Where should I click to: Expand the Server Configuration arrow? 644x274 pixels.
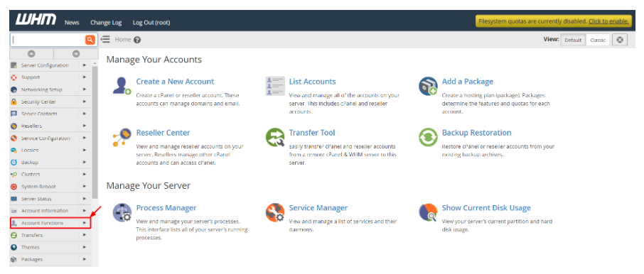(x=84, y=65)
